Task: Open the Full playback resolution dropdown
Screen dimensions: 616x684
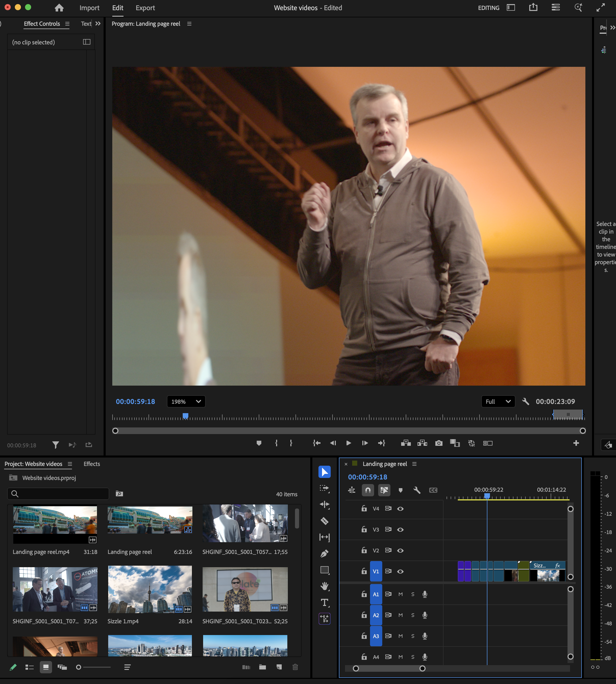Action: pyautogui.click(x=498, y=401)
